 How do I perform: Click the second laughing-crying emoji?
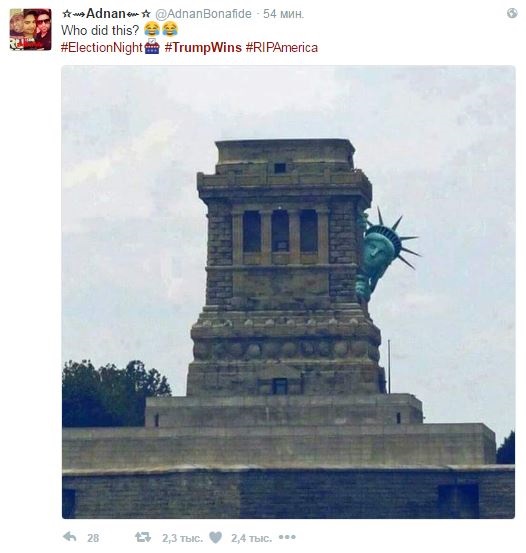coord(170,29)
